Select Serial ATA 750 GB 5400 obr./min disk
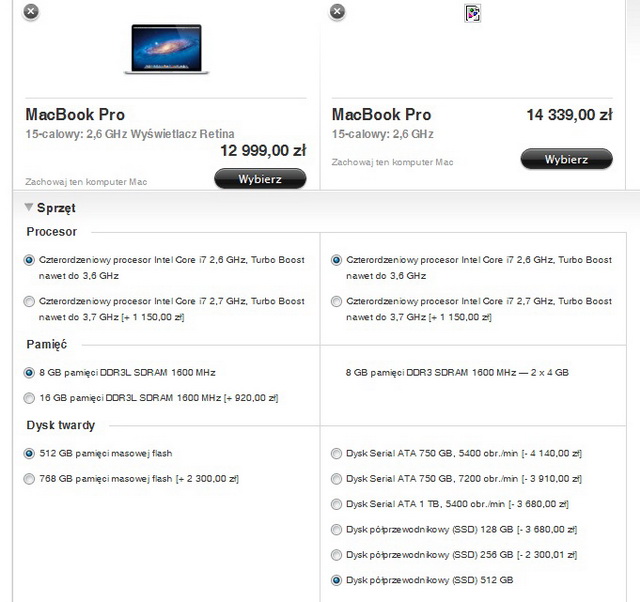The width and height of the screenshot is (640, 602). coord(336,453)
